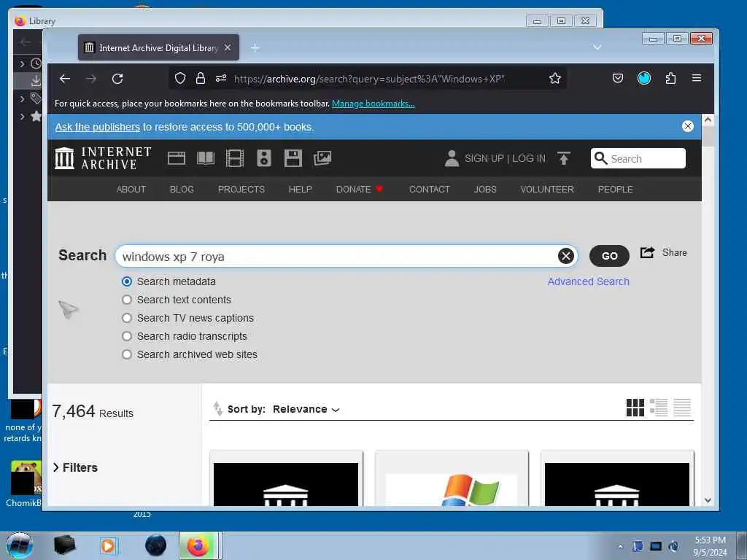Open the Wayback Machine web icon
Viewport: 747px width, 560px height.
point(177,158)
